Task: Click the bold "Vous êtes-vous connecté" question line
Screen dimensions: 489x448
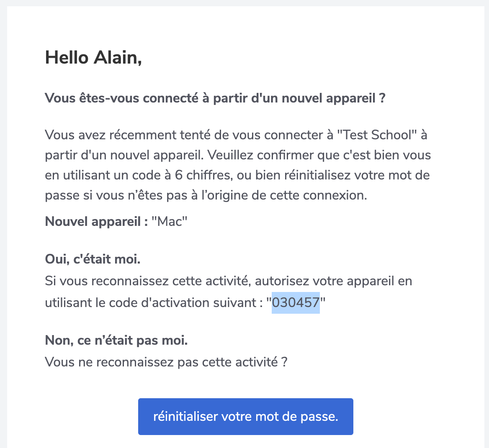Action: tap(215, 98)
